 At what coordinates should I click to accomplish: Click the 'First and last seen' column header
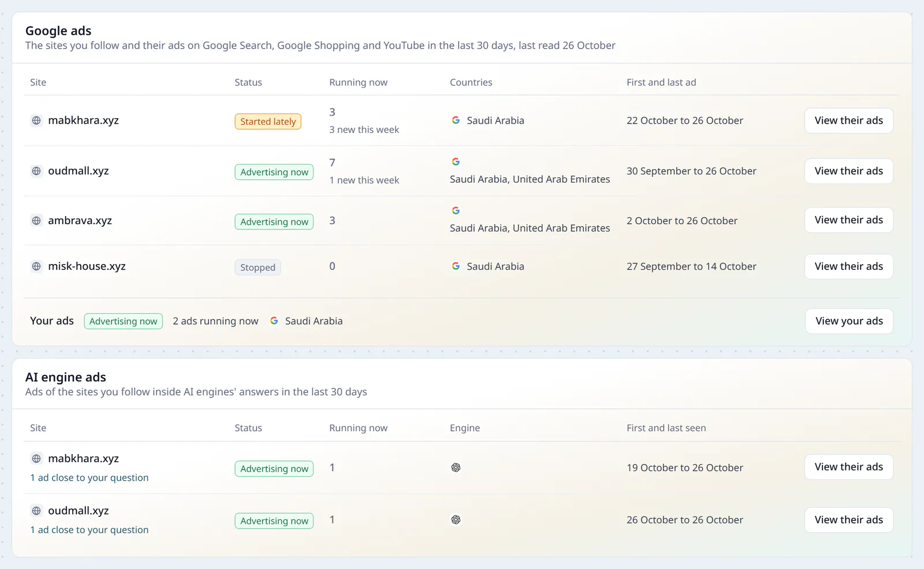666,428
